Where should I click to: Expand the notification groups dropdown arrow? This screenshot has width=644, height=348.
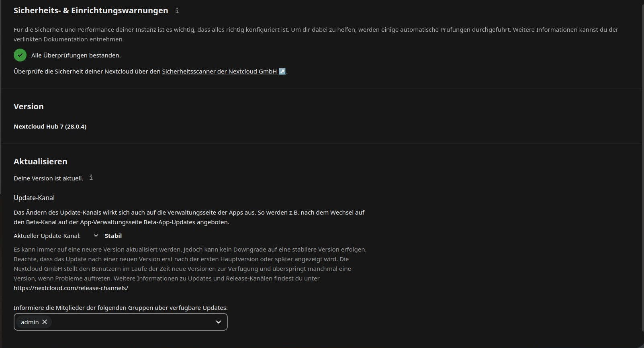219,322
